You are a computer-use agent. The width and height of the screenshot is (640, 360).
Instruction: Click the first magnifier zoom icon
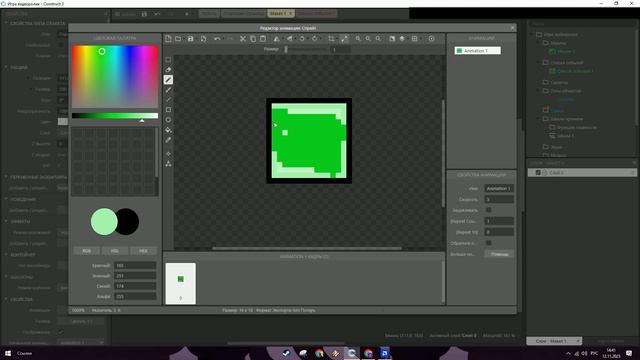(358, 39)
